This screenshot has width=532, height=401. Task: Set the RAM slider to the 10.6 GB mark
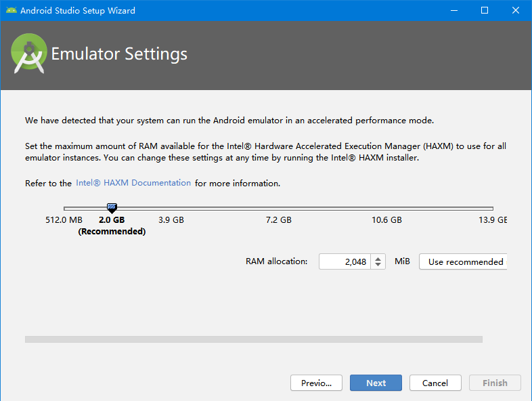pyautogui.click(x=386, y=209)
